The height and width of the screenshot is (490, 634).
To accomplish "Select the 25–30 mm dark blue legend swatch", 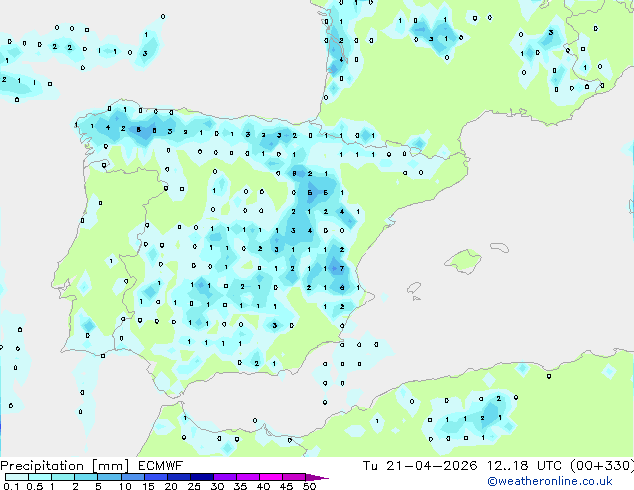I will click(201, 477).
